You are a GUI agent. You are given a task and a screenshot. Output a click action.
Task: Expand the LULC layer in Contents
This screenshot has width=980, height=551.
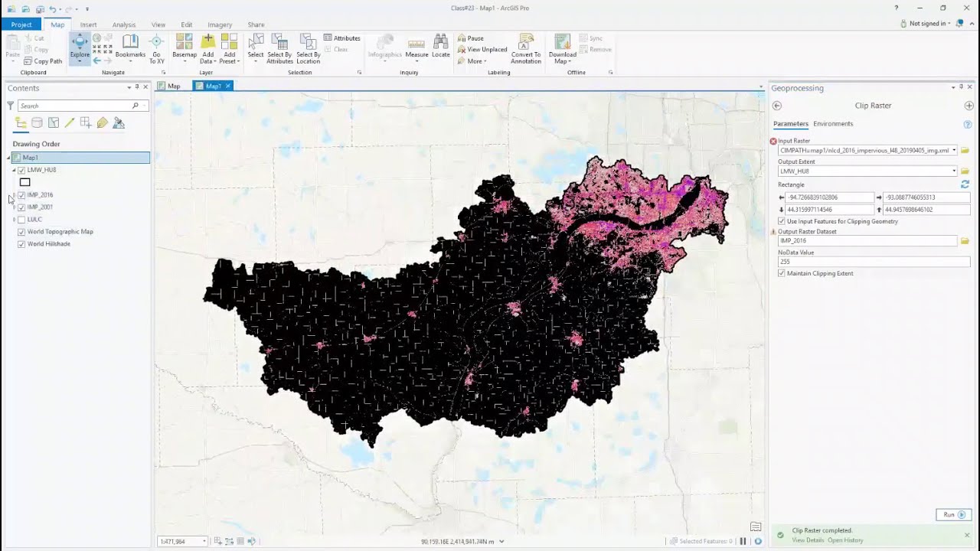[14, 220]
